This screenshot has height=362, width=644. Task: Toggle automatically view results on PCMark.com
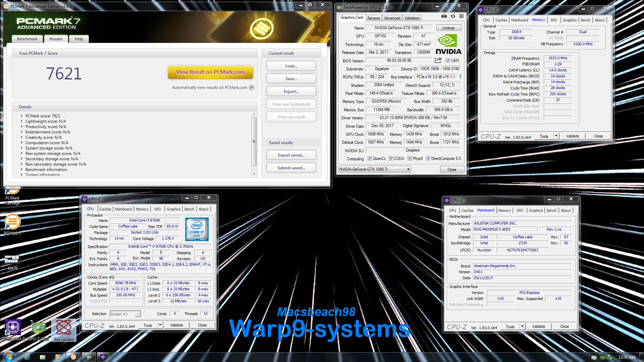(x=252, y=87)
